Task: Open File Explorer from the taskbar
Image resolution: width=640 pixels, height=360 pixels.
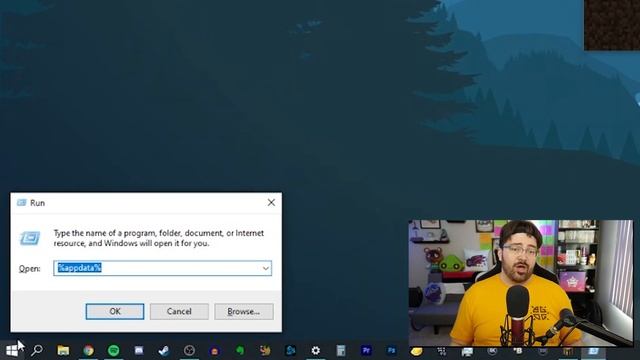Action: [x=63, y=350]
